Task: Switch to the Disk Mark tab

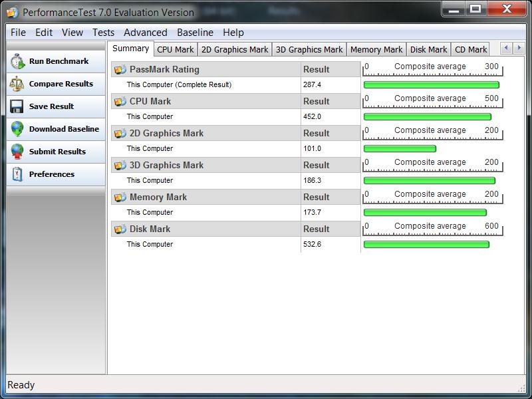Action: 428,49
